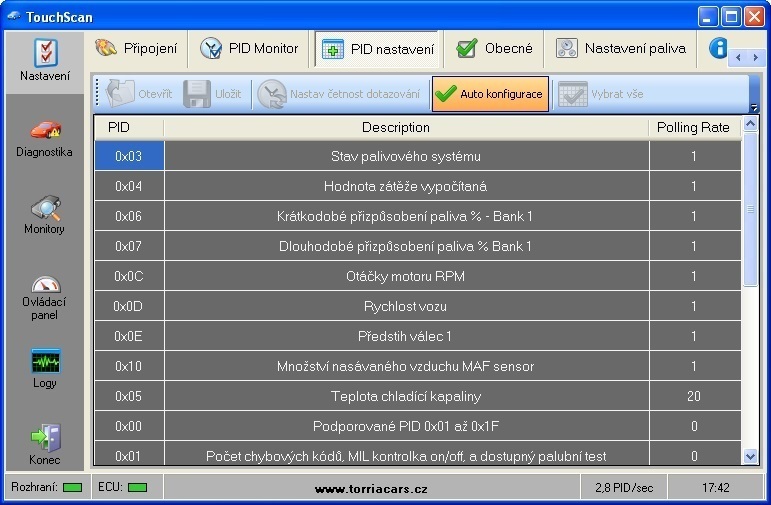Click the vertical scrollbar thumb
This screenshot has width=771, height=505.
click(x=750, y=209)
